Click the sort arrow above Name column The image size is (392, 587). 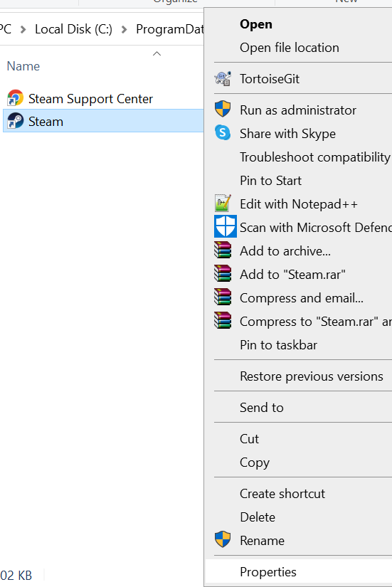click(x=157, y=53)
